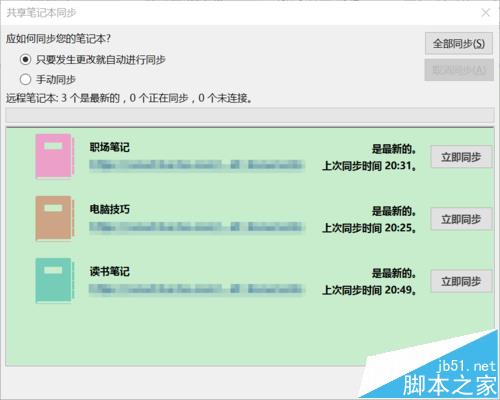The height and width of the screenshot is (400, 500).
Task: Click the pink 职场笔记 notebook icon
Action: pos(55,157)
